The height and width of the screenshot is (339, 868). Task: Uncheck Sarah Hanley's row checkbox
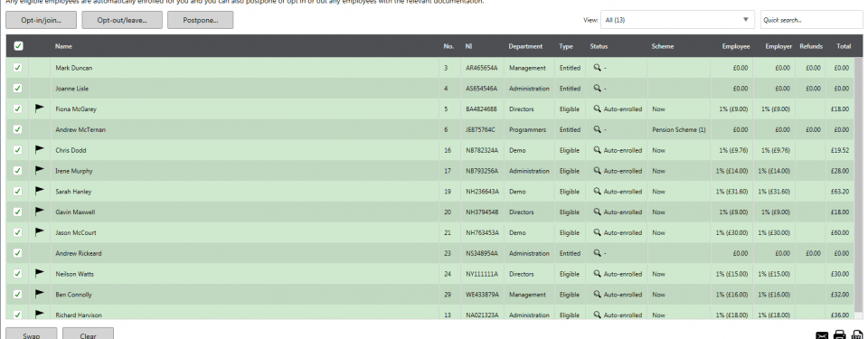coord(18,191)
